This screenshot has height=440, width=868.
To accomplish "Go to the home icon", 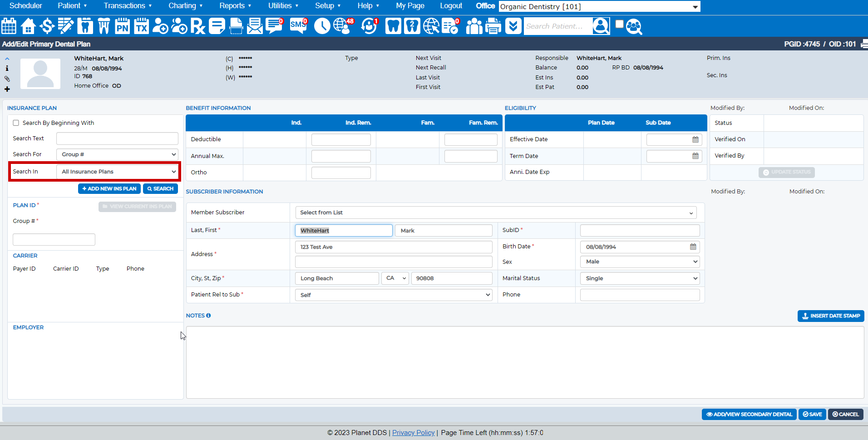I will click(x=28, y=26).
